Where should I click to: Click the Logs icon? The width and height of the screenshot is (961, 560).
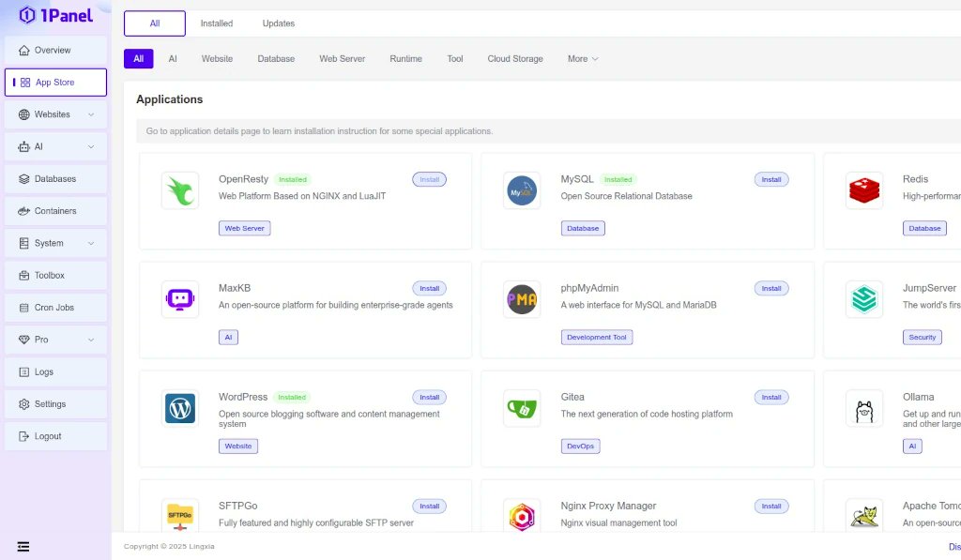pyautogui.click(x=23, y=371)
